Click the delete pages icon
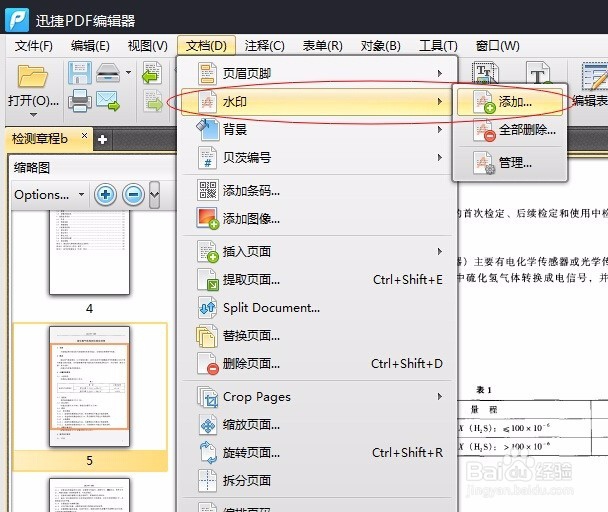 [207, 364]
